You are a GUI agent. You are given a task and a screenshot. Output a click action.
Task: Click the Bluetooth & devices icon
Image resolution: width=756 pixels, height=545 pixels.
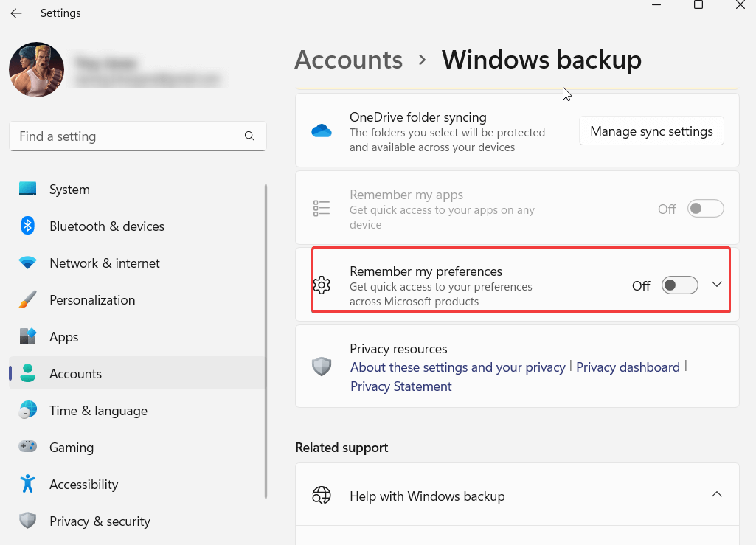coord(28,226)
